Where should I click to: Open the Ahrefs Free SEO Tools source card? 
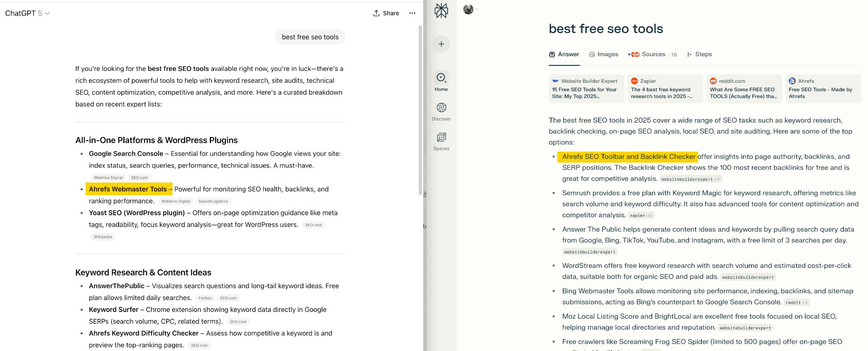pyautogui.click(x=823, y=89)
